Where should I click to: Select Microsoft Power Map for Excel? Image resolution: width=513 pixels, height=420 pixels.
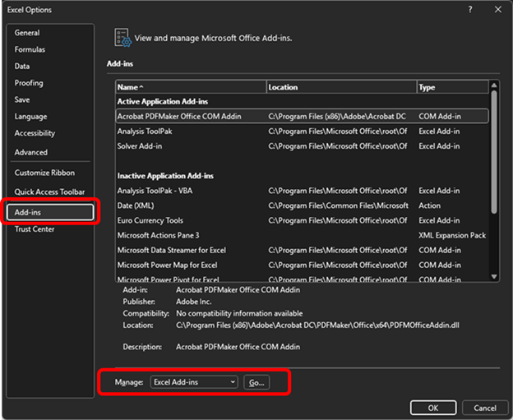click(302, 265)
